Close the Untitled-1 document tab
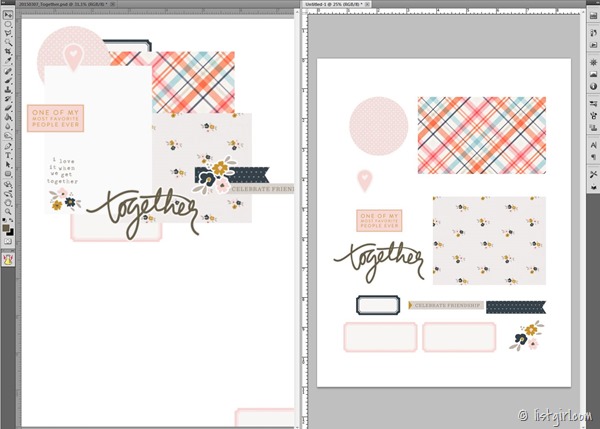The image size is (600, 429). click(367, 4)
